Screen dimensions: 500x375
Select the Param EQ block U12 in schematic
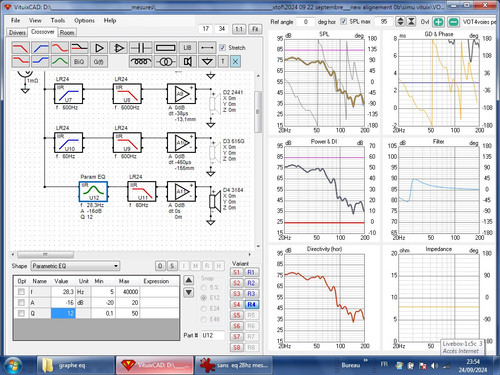click(93, 192)
